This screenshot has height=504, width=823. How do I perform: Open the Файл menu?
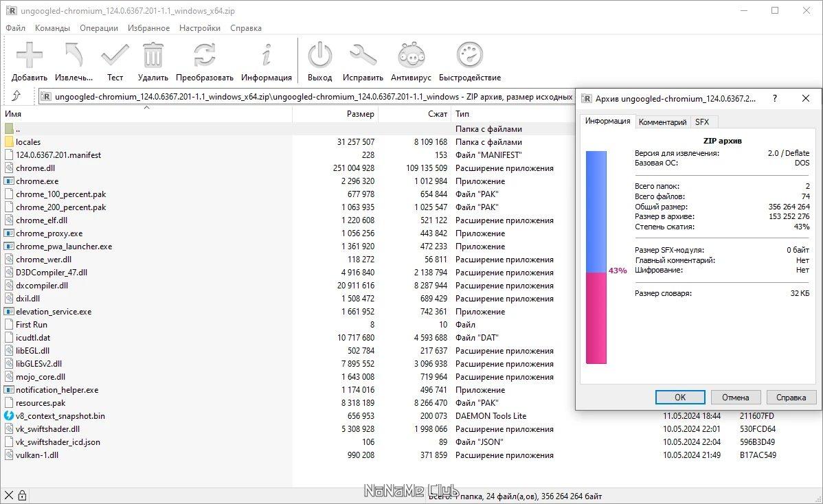[15, 27]
